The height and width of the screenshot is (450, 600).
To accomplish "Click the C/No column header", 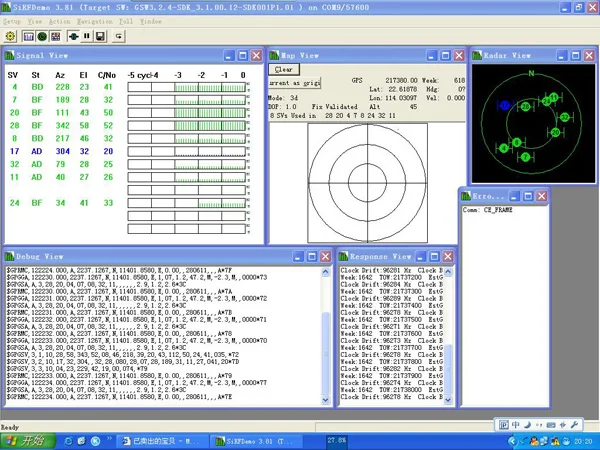I will [107, 75].
